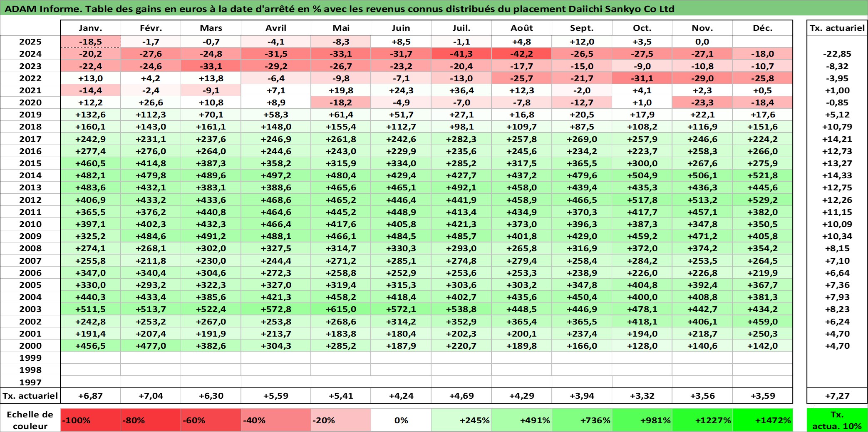The width and height of the screenshot is (868, 432).
Task: Select the -41,3 cell for Juil. 2024
Action: point(461,54)
